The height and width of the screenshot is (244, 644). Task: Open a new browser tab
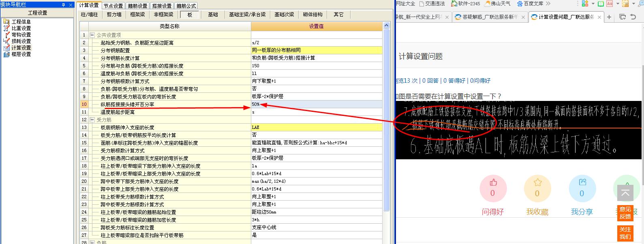[609, 17]
